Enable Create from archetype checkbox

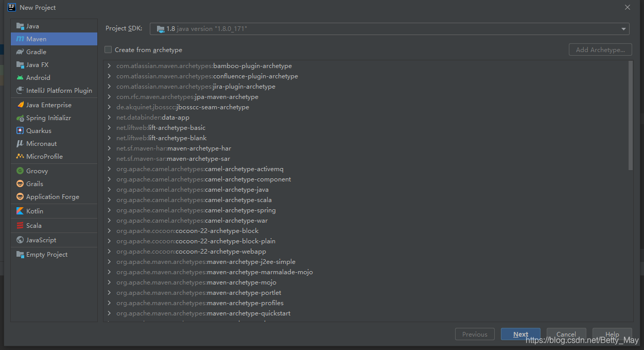108,50
